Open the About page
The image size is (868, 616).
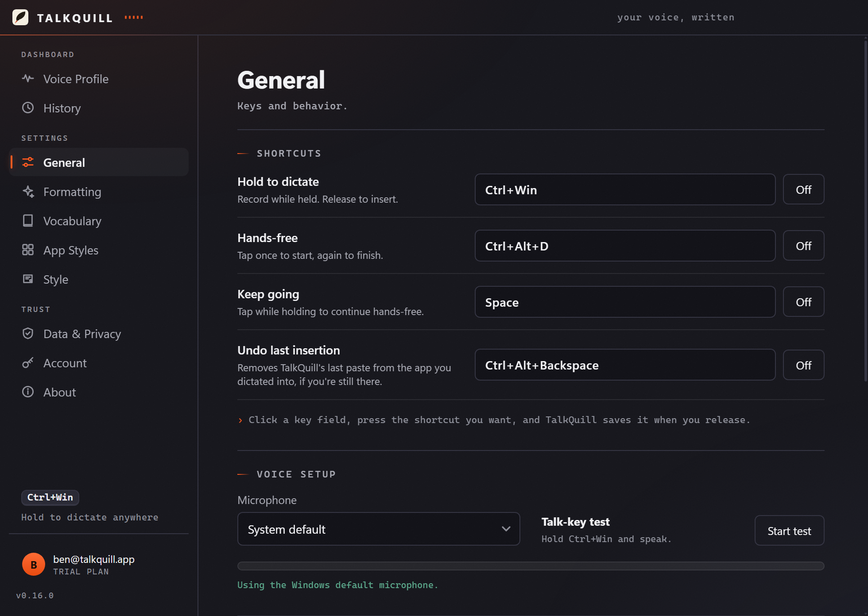pyautogui.click(x=98, y=392)
